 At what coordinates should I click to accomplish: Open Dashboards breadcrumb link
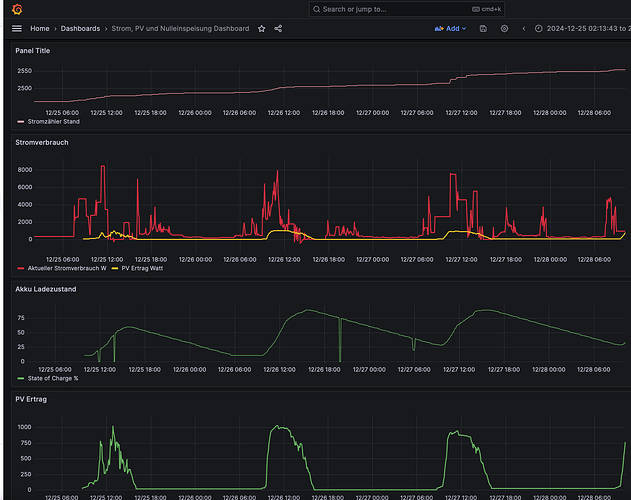80,29
